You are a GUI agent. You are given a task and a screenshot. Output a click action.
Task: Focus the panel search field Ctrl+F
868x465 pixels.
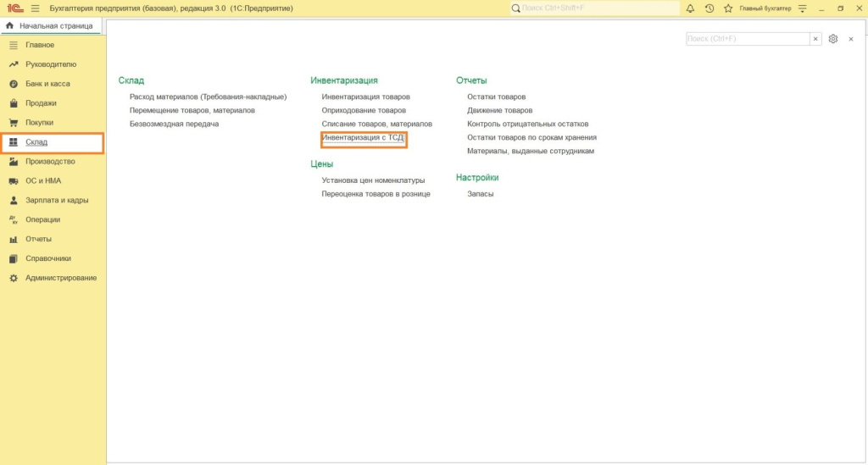[748, 39]
